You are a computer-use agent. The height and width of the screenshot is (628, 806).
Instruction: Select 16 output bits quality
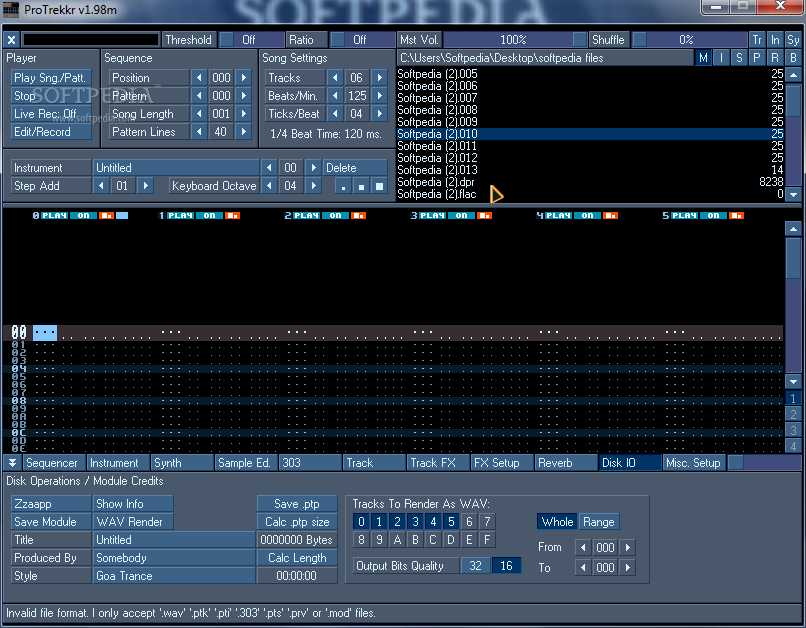click(506, 566)
